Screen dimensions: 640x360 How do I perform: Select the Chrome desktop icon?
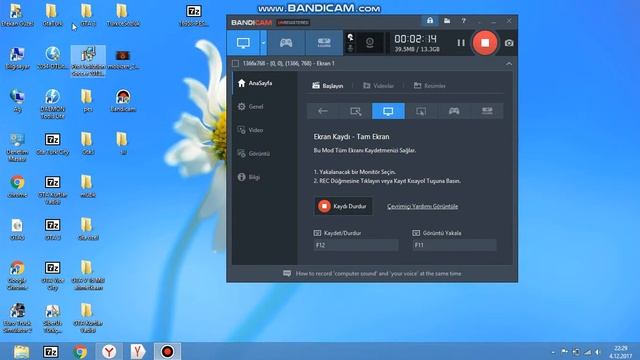point(17,187)
